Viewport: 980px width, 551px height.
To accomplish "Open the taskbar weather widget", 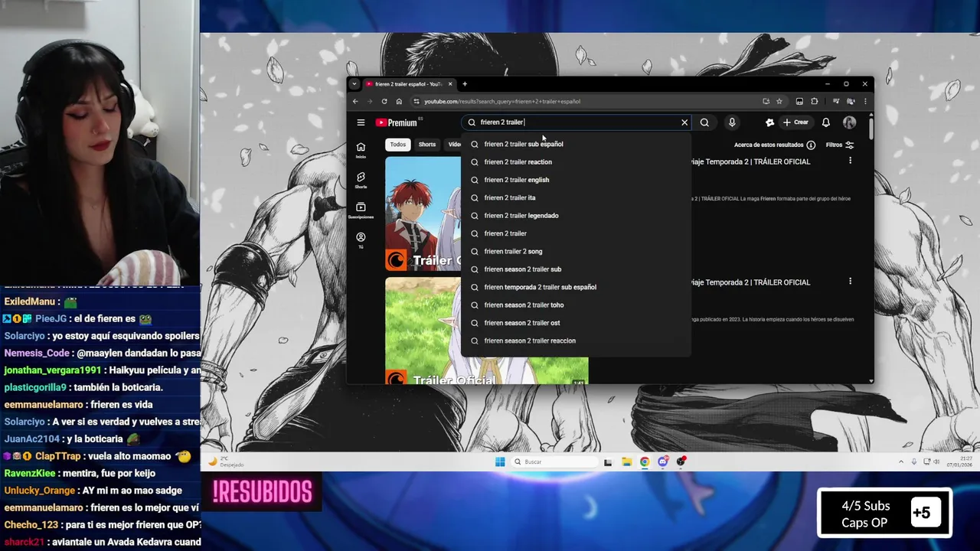I will pos(227,461).
